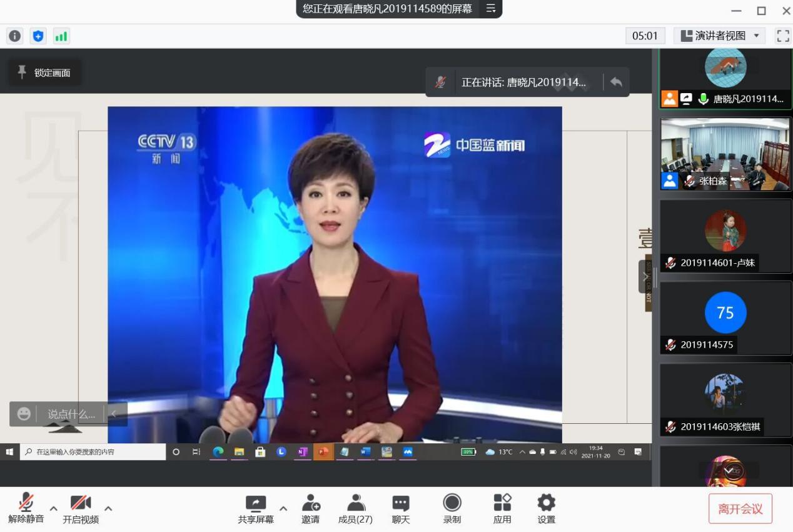The width and height of the screenshot is (793, 532).
Task: Turn on camera with 开启视频
Action: [x=81, y=509]
